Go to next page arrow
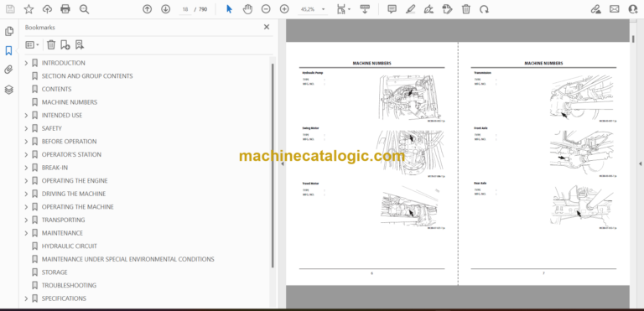The height and width of the screenshot is (311, 644). [165, 9]
